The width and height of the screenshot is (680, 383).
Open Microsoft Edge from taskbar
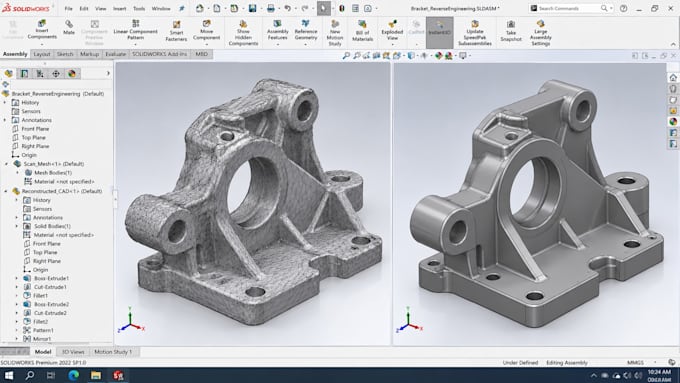coord(73,375)
